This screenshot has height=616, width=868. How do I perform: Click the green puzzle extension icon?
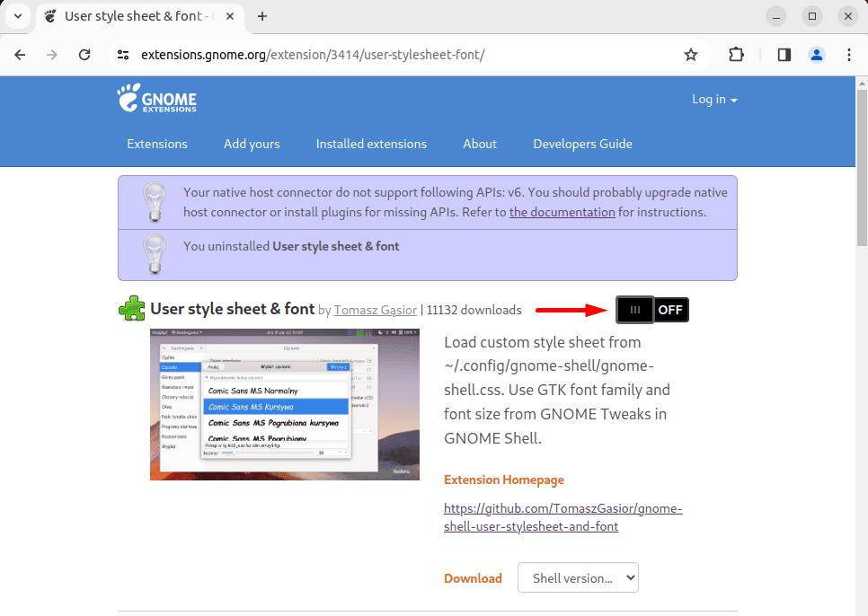[132, 308]
